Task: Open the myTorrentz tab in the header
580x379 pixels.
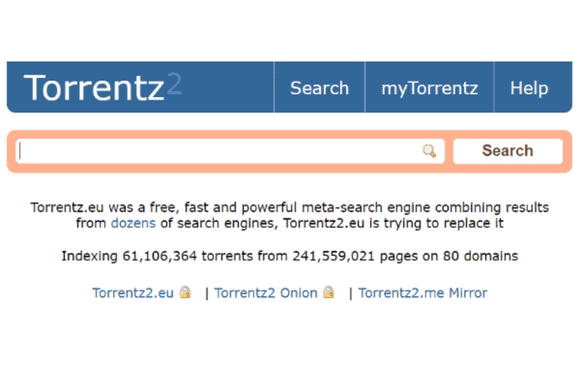Action: [429, 88]
